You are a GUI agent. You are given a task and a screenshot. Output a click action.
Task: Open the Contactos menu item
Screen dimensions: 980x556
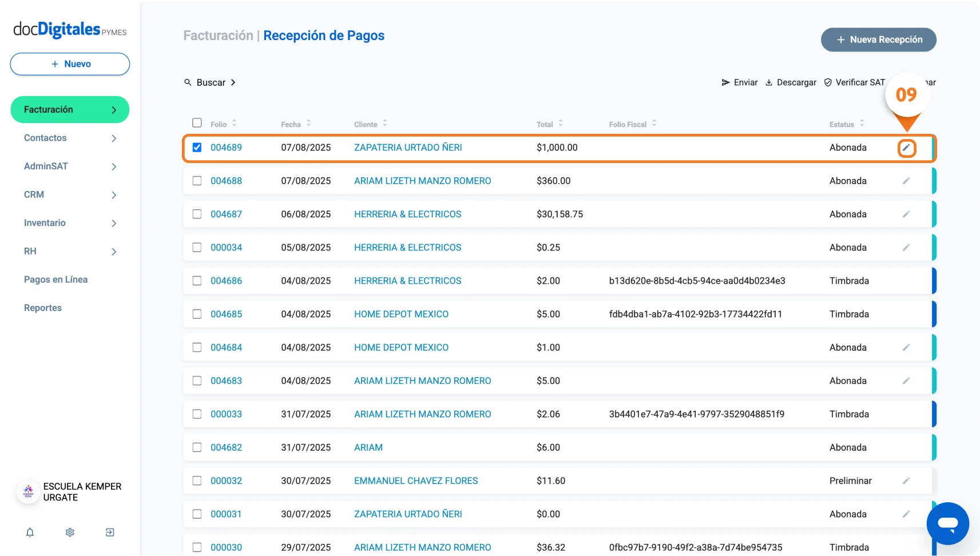tap(45, 138)
